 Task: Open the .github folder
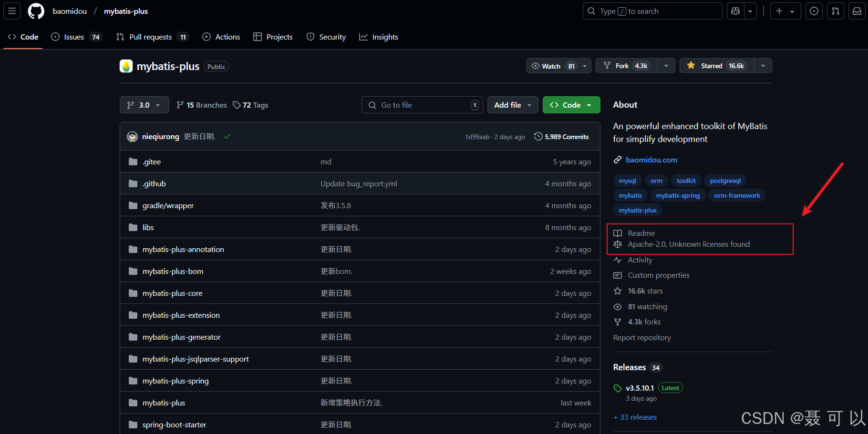[x=154, y=183]
